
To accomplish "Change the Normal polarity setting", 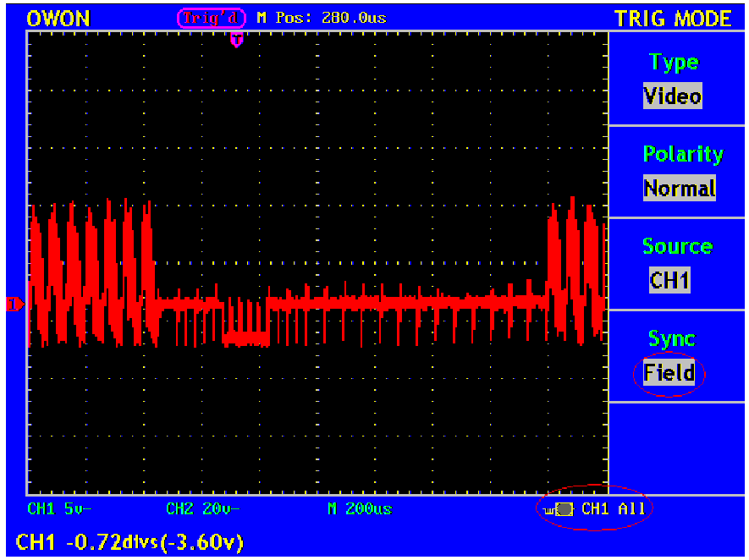I will [x=680, y=188].
